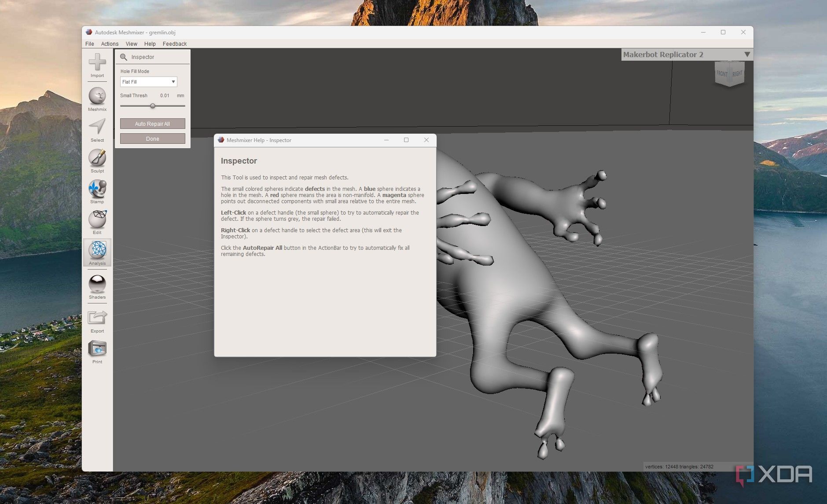Expand the Makerbot Replicator 2 printer dropdown
827x504 pixels.
687,55
